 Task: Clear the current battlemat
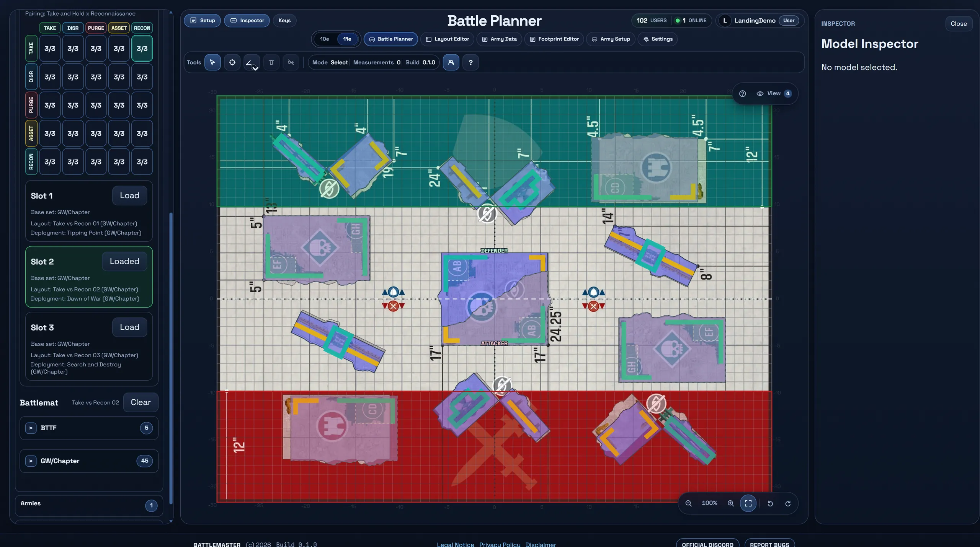(x=140, y=402)
